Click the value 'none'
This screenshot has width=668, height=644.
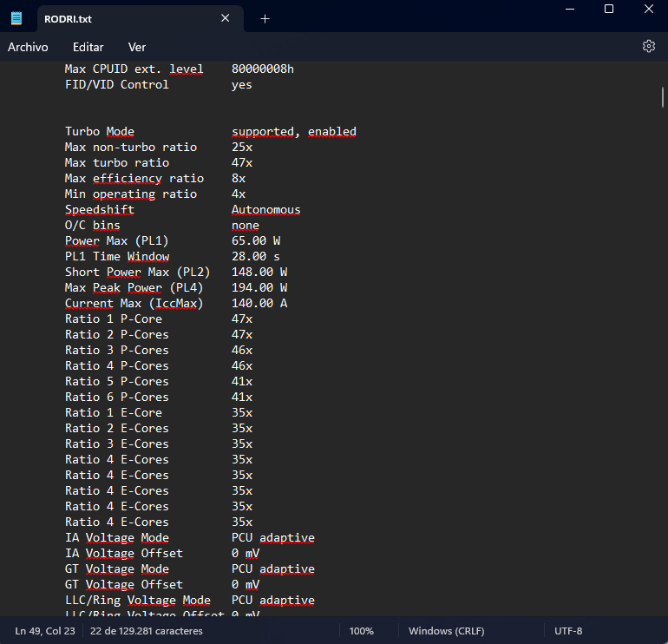245,225
